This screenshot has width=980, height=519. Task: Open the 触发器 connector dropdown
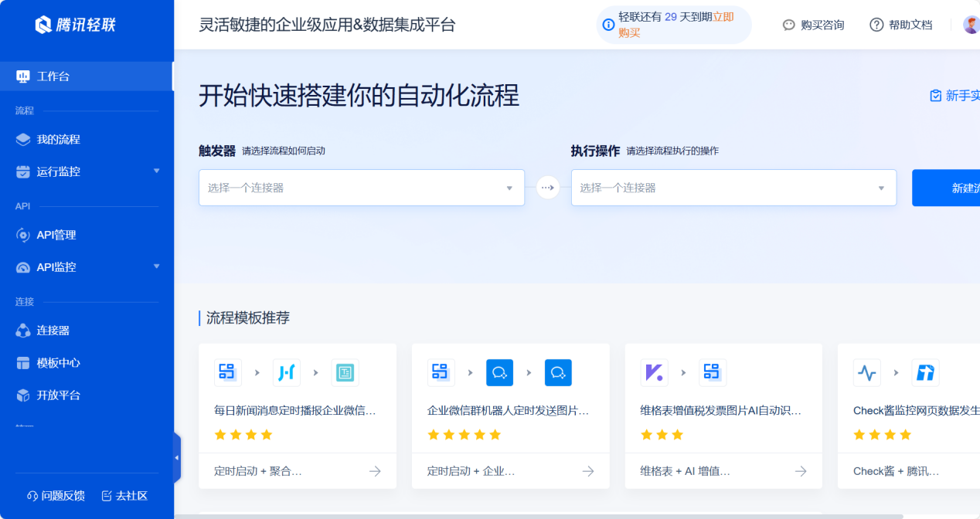361,188
